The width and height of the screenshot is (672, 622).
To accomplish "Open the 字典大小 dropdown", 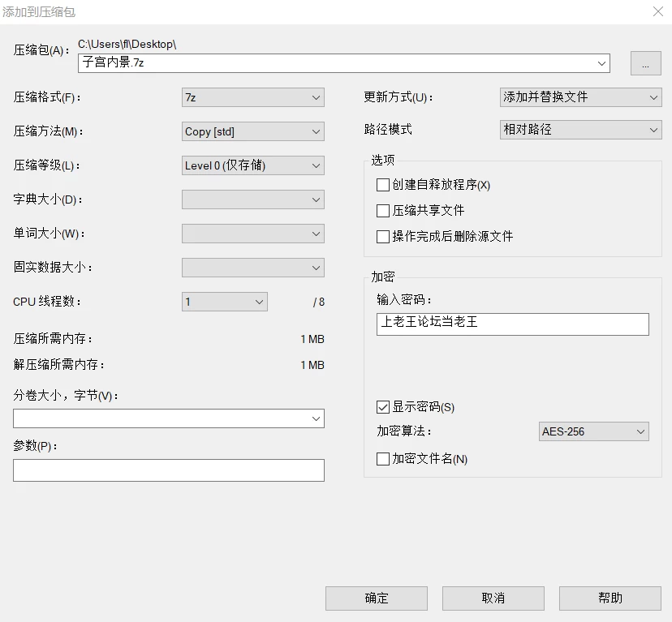I will coord(253,199).
